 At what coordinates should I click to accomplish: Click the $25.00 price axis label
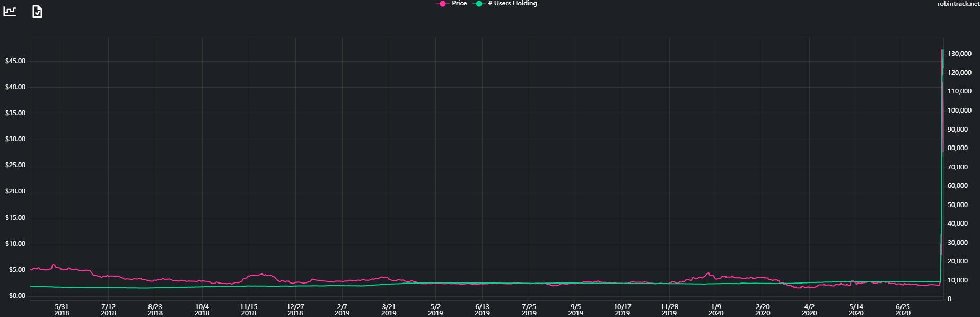point(15,166)
